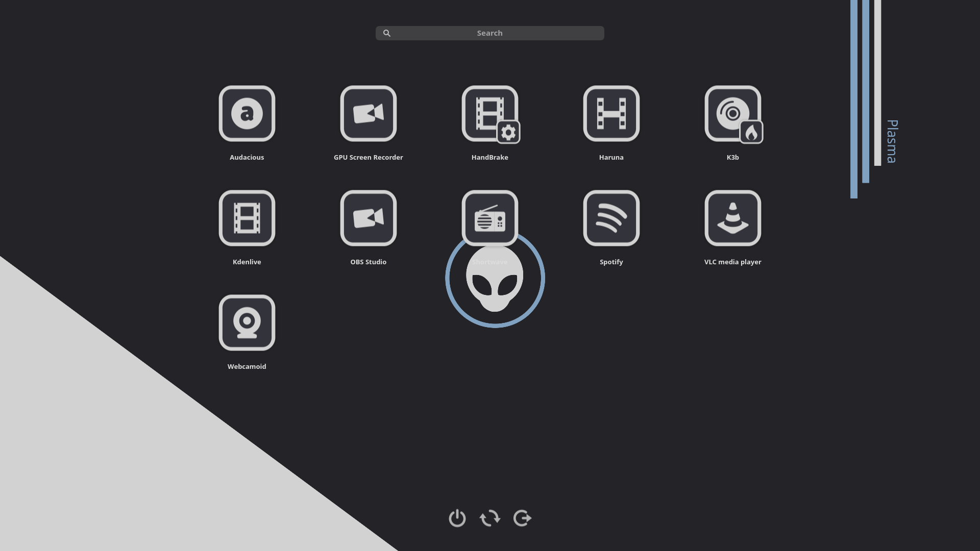Launch HandBrake film-reel icon

(x=489, y=113)
